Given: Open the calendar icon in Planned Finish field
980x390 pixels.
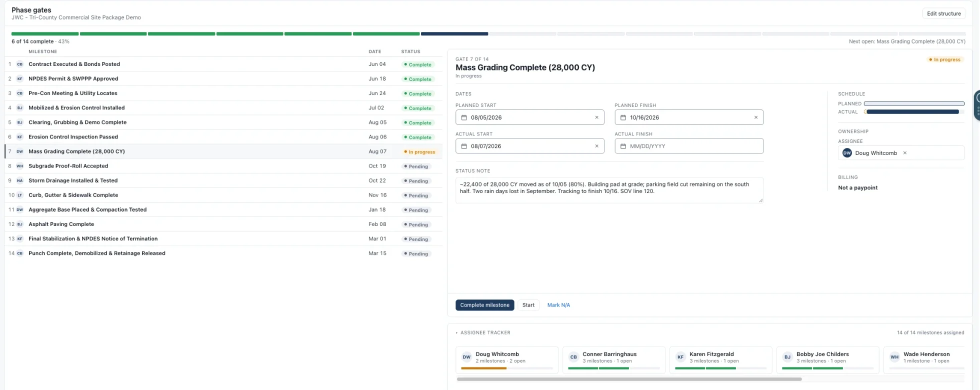Looking at the screenshot, I should point(623,117).
